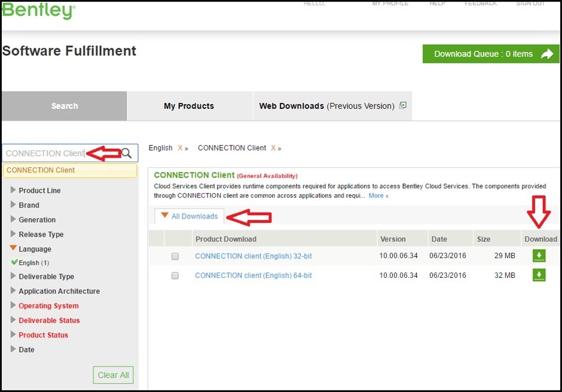562x392 pixels.
Task: Open CONNECTION client (English) 64-bit link
Action: (253, 275)
